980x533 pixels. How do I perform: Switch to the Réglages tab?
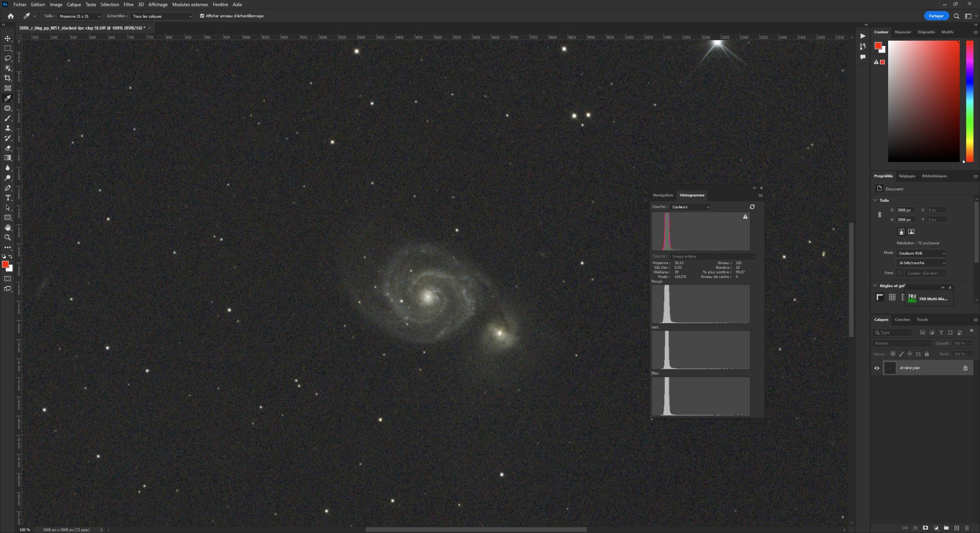[x=907, y=176]
